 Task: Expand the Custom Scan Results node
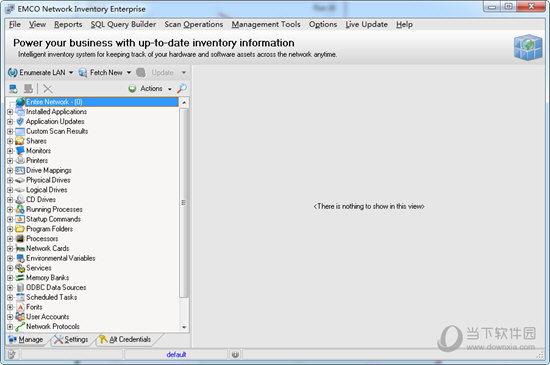[x=10, y=131]
